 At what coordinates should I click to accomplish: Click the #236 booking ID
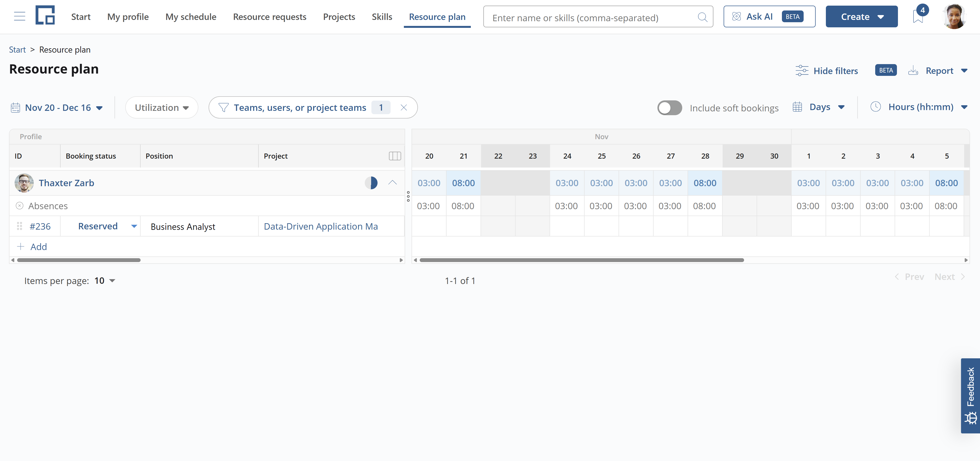[x=40, y=226]
